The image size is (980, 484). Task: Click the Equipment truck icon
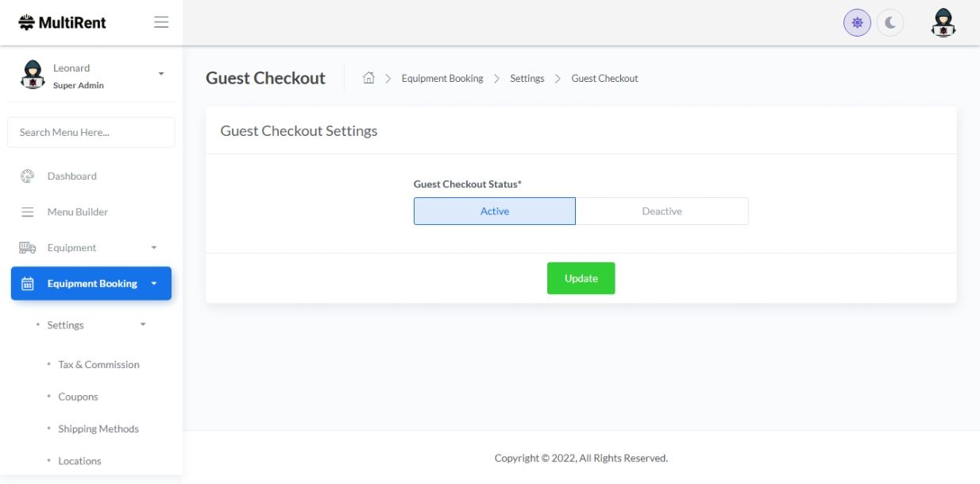[x=27, y=248]
